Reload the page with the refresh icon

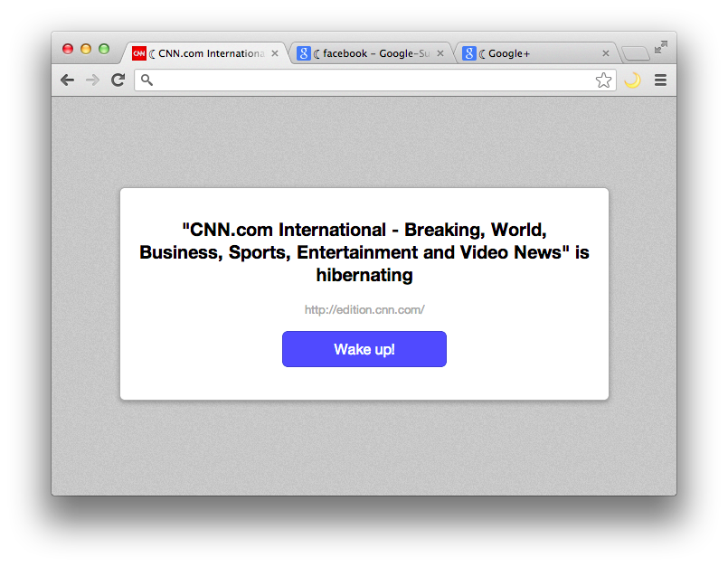click(118, 80)
